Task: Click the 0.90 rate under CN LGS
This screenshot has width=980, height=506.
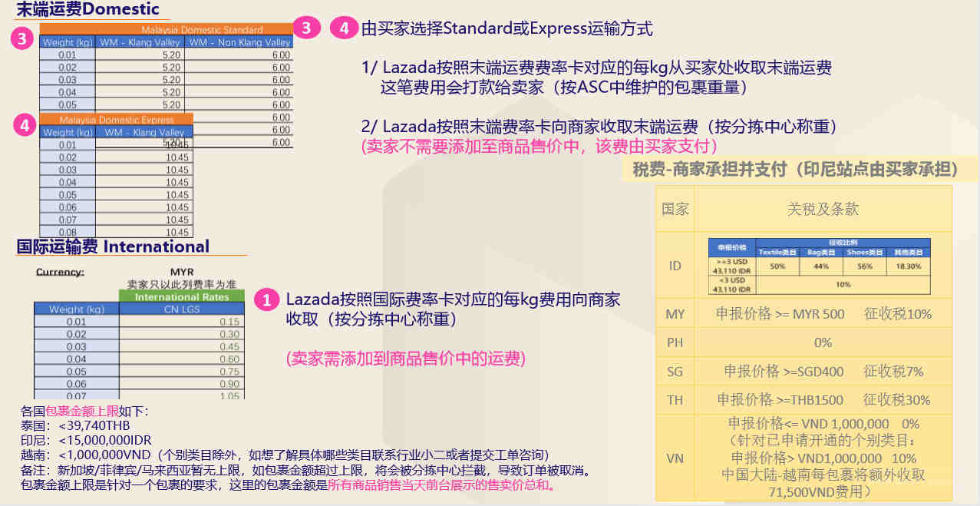Action: [229, 384]
